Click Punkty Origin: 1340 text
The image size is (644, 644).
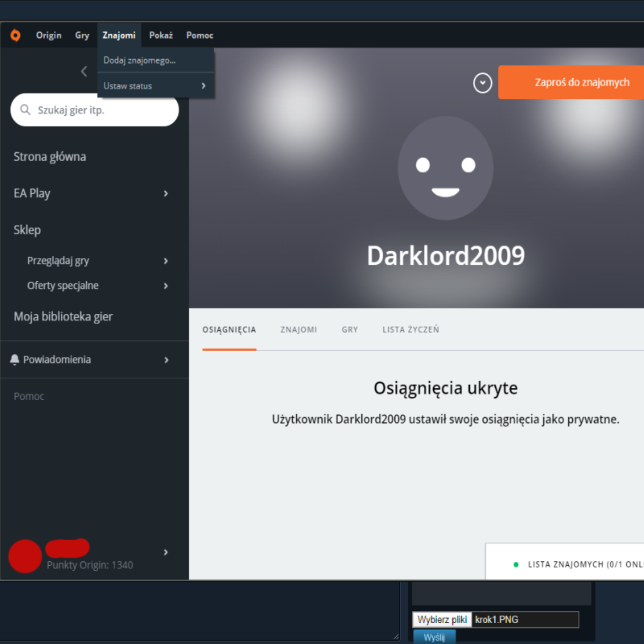pyautogui.click(x=90, y=565)
